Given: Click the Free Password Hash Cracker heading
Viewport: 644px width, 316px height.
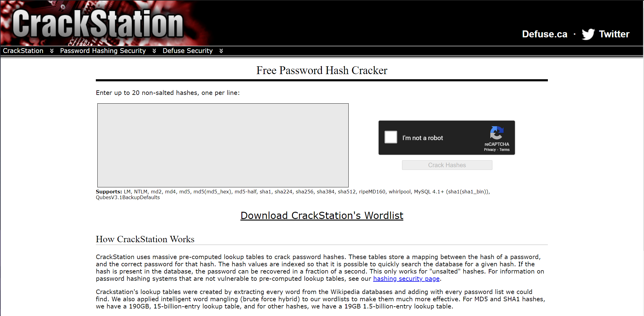Looking at the screenshot, I should pos(322,70).
